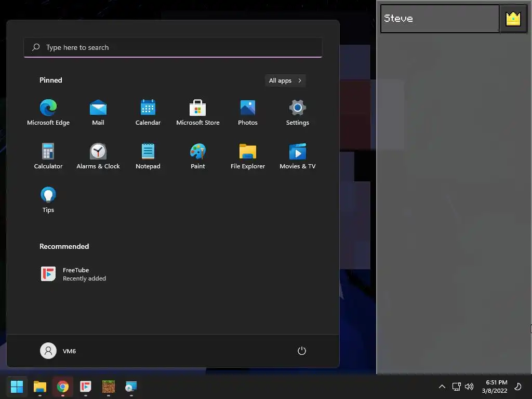Open File Explorer from pinned apps
The height and width of the screenshot is (399, 532).
[248, 156]
